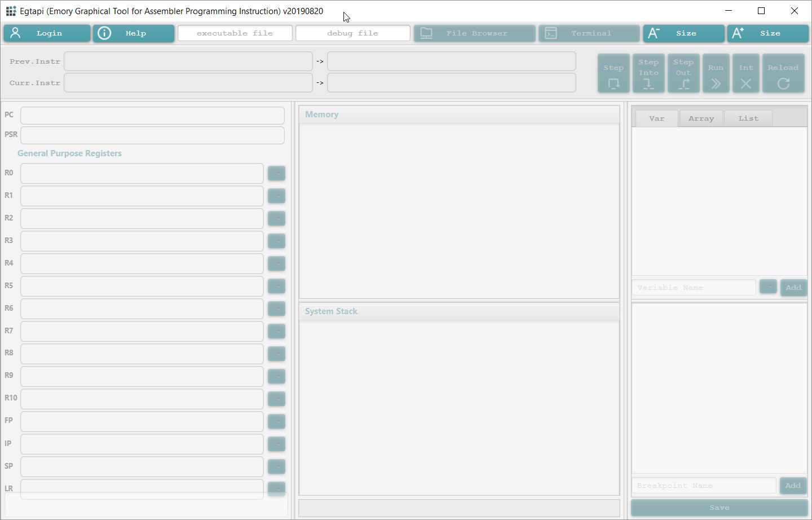Click the Run button
Screen dimensions: 812x520
(716, 73)
